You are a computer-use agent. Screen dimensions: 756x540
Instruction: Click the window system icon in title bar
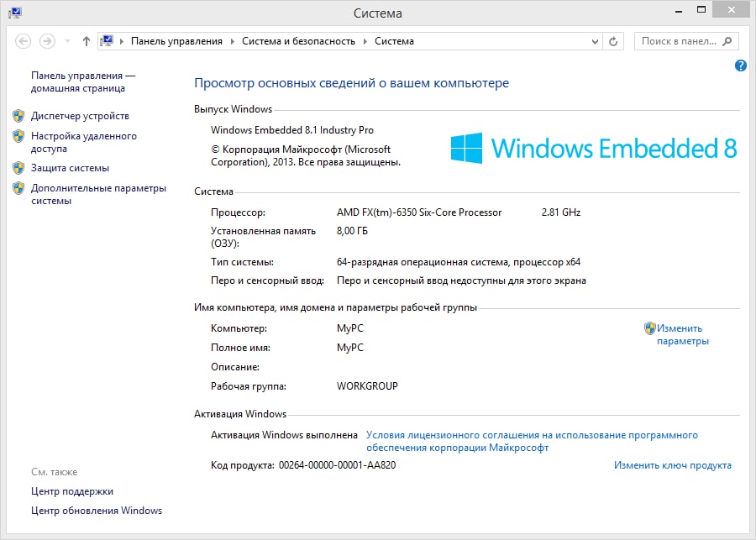15,13
